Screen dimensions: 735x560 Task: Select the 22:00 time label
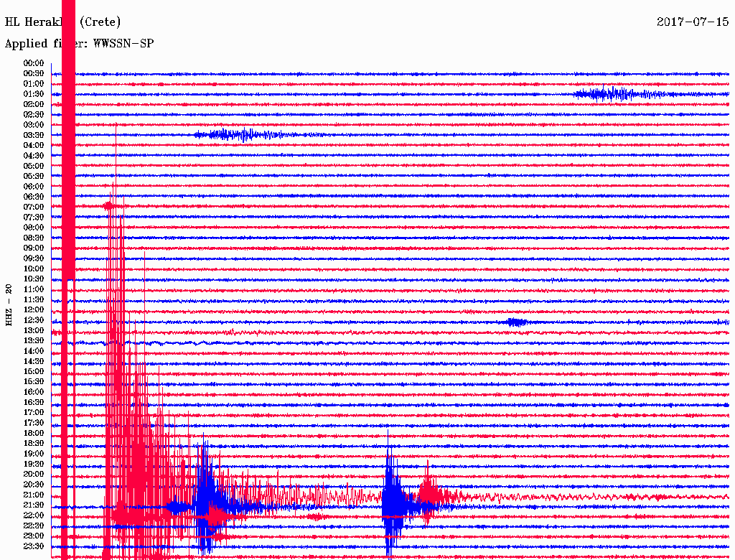click(33, 515)
